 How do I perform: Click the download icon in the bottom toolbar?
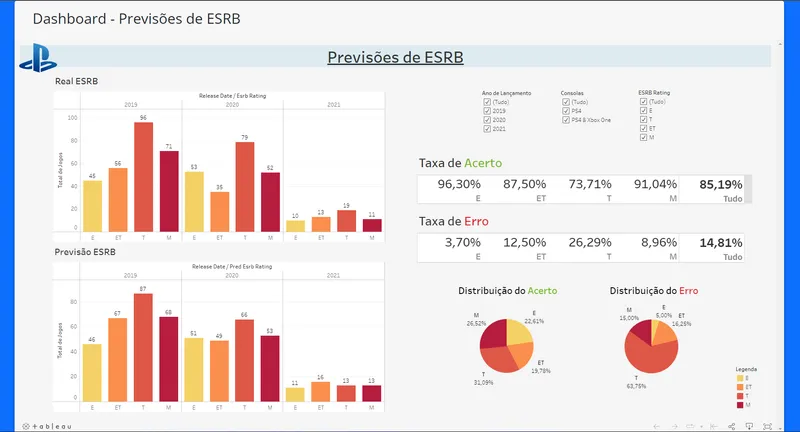click(749, 426)
